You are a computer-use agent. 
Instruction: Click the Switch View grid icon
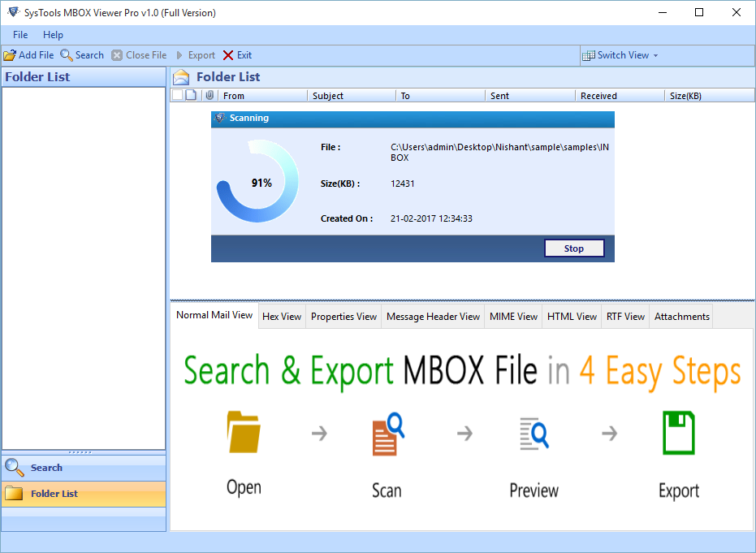tap(588, 55)
